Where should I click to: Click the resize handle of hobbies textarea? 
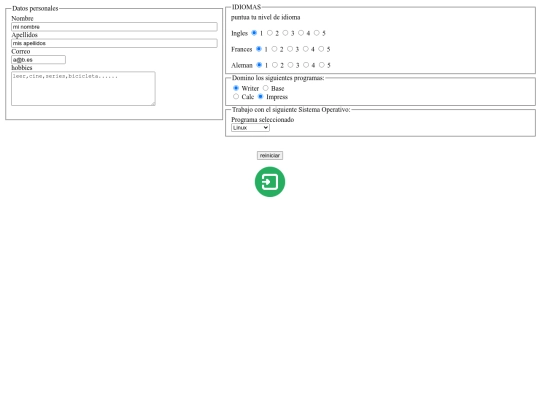(153, 103)
